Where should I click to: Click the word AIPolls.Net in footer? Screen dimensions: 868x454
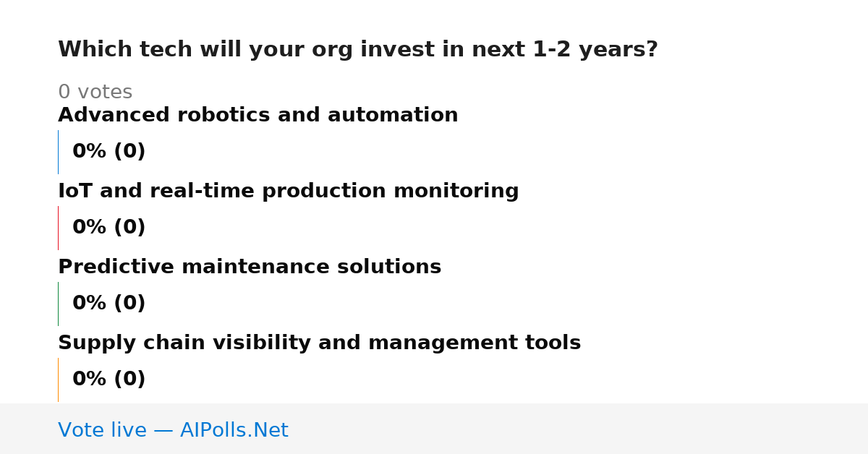click(x=234, y=431)
